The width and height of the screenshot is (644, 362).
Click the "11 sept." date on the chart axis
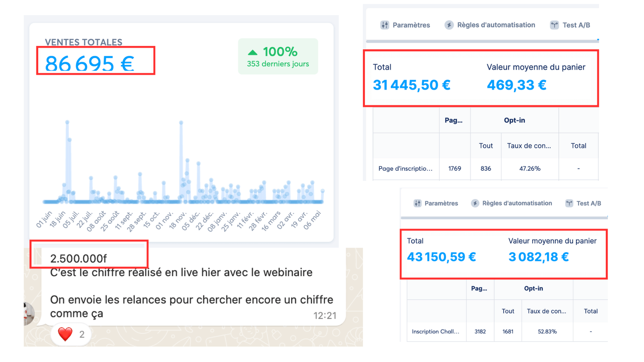(124, 221)
